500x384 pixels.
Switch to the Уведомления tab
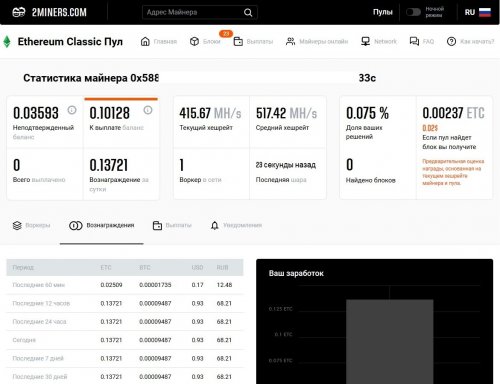point(242,225)
